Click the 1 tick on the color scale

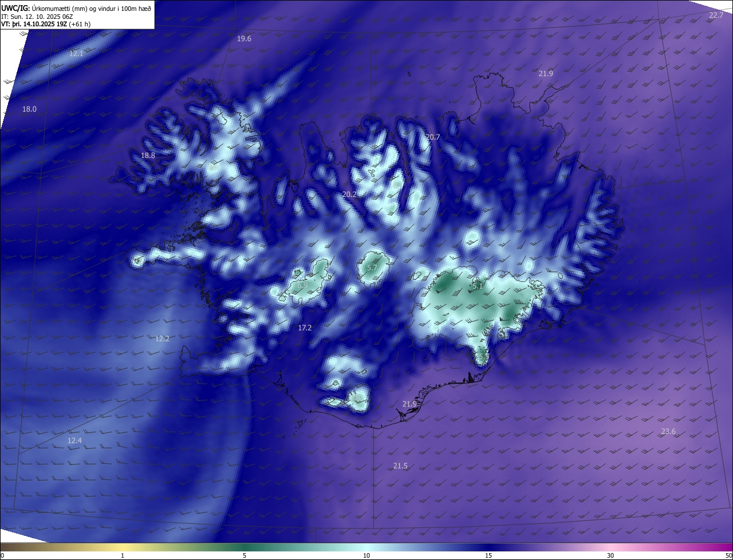(123, 555)
